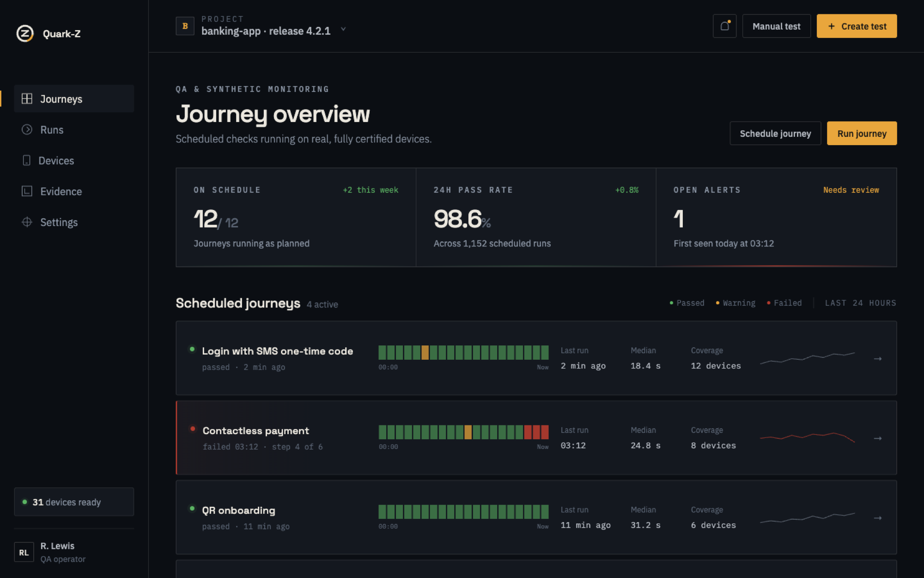The image size is (924, 578).
Task: Click 'LAST 24 HOURS' label
Action: pos(860,303)
